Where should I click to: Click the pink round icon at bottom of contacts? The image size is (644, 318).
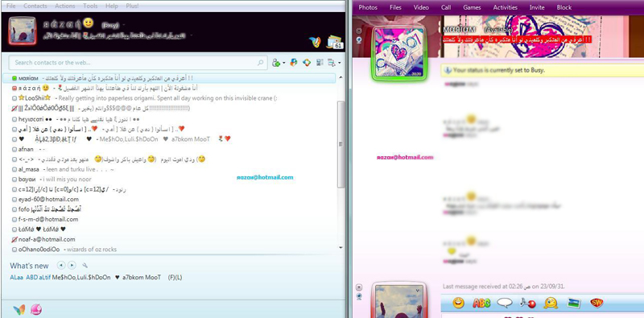(x=36, y=309)
